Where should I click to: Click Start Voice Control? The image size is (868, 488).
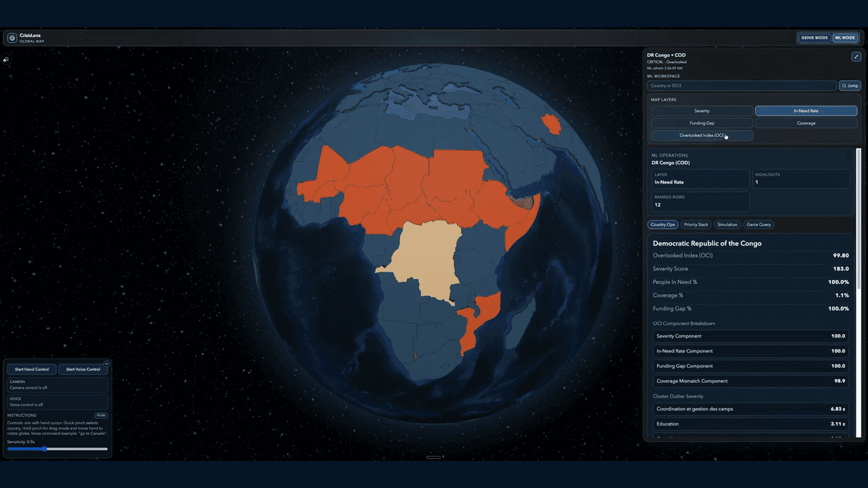click(83, 369)
